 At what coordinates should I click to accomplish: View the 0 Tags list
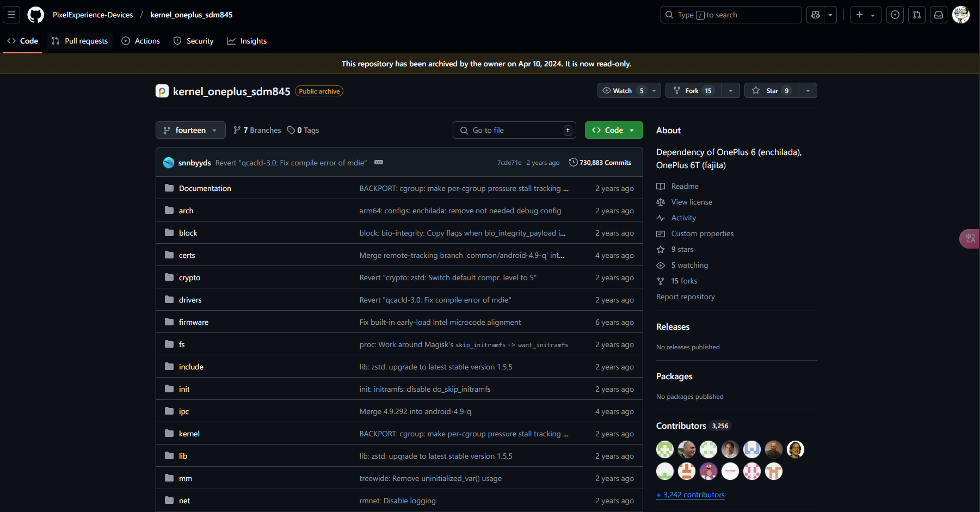pos(304,130)
